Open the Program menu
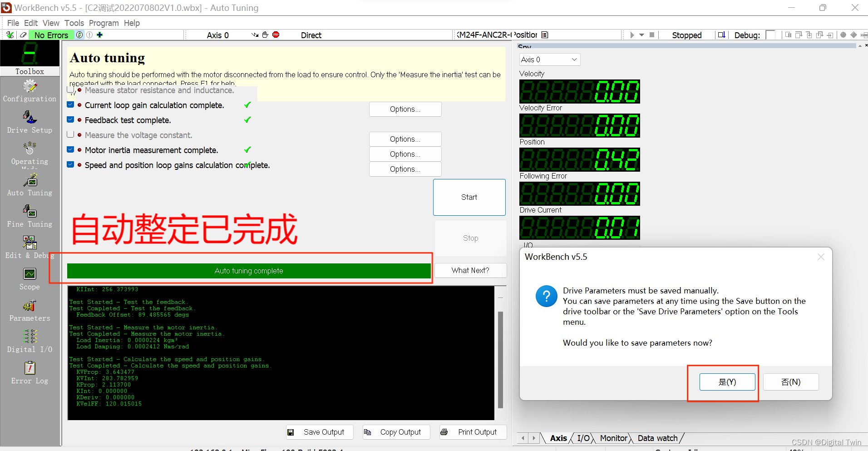868x451 pixels. pyautogui.click(x=104, y=23)
